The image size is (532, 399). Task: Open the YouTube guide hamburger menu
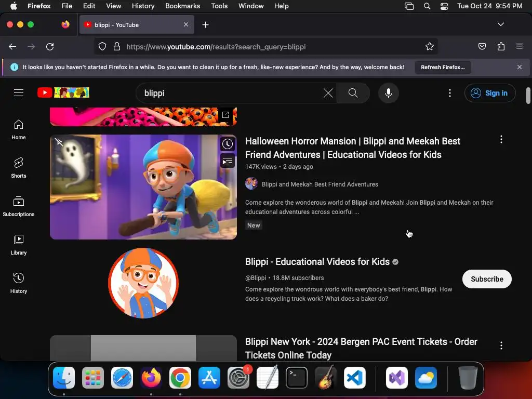pyautogui.click(x=19, y=92)
